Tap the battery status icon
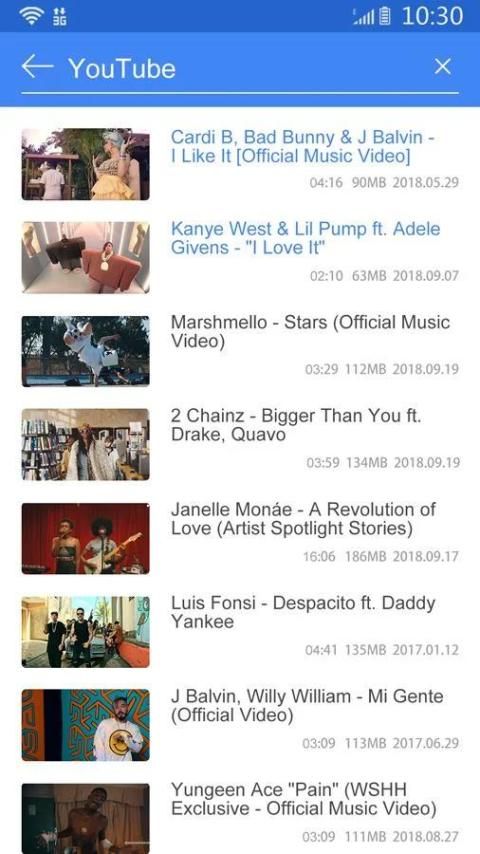 [x=385, y=16]
